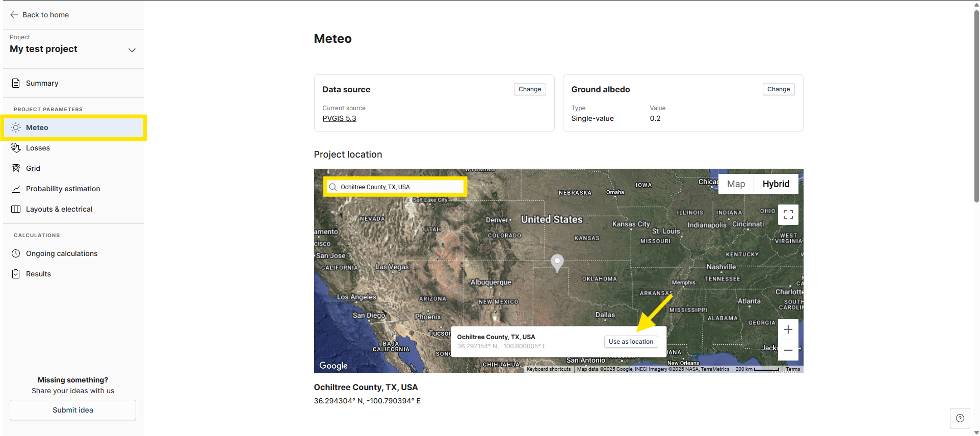Screen dimensions: 980x436
Task: Click the Google logo on map
Action: point(333,366)
